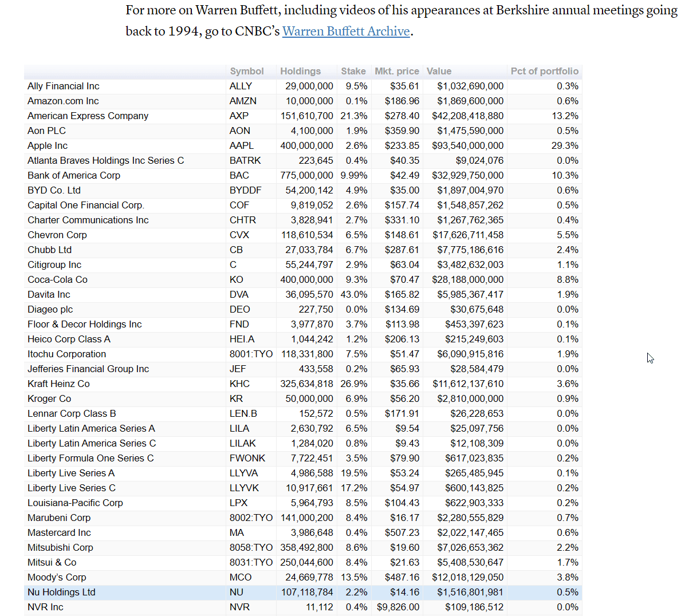Click Davita Inc stake 43.0%
685x616 pixels.
tap(354, 295)
